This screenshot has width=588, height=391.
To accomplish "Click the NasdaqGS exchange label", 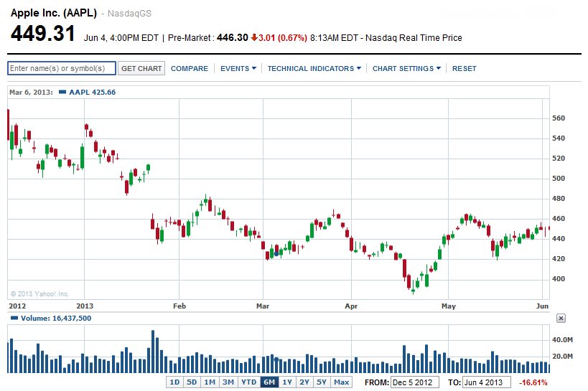I will click(x=129, y=14).
